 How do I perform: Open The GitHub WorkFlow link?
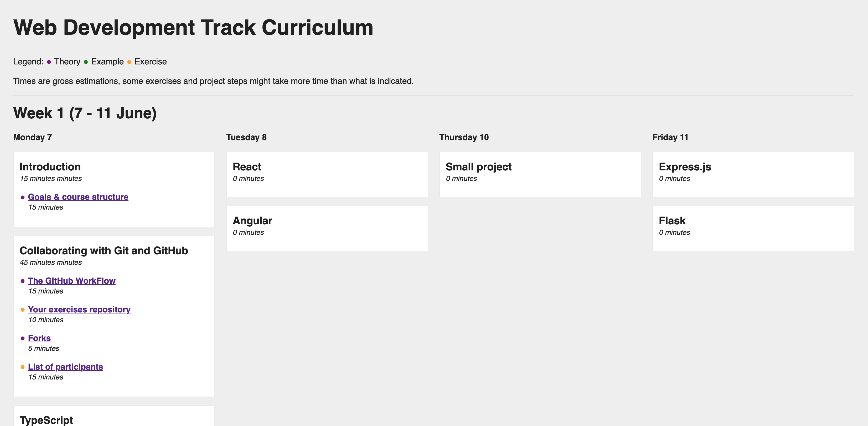click(x=71, y=281)
